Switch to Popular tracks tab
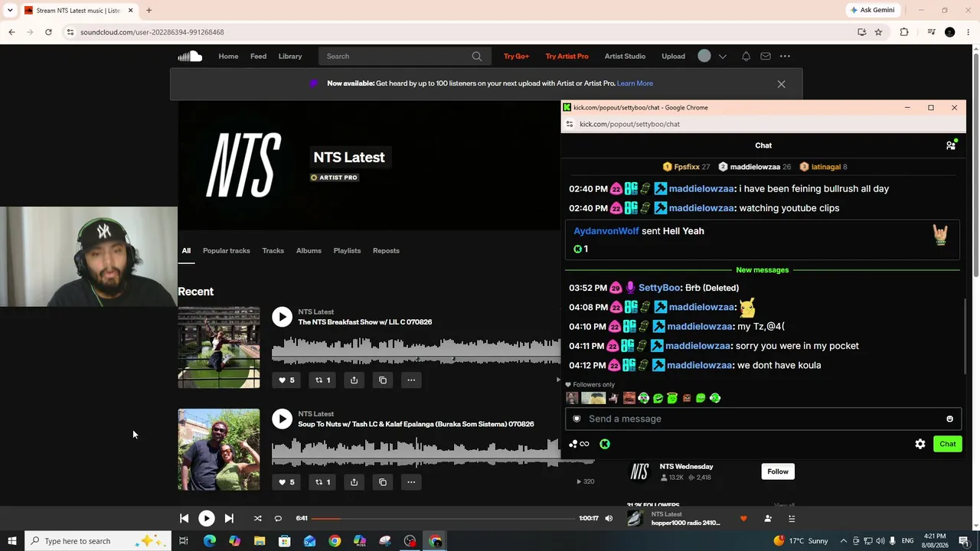The image size is (980, 551). (227, 250)
